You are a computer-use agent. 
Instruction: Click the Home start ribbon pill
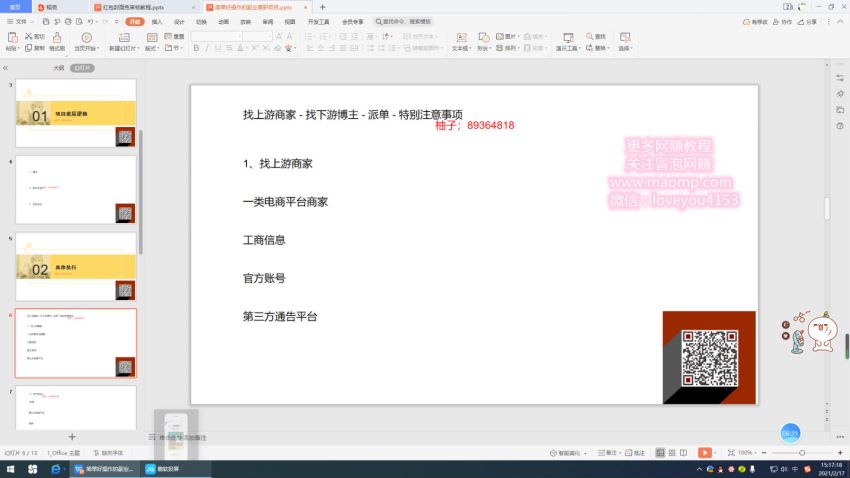[134, 22]
